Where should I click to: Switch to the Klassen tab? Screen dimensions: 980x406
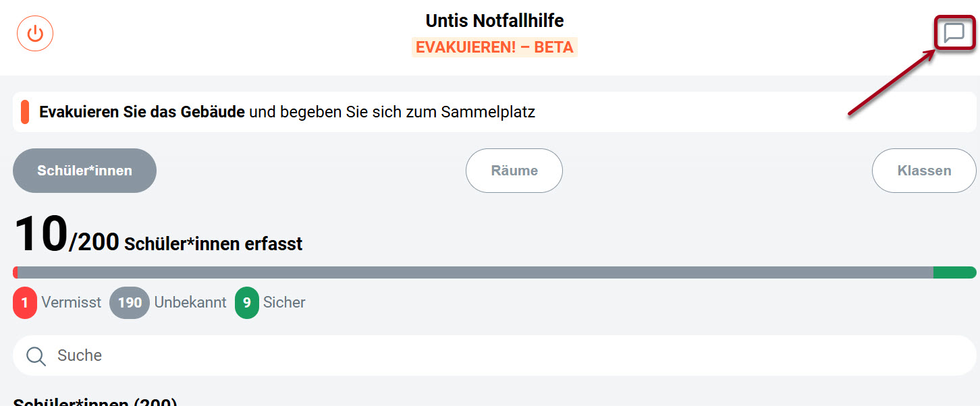coord(923,171)
